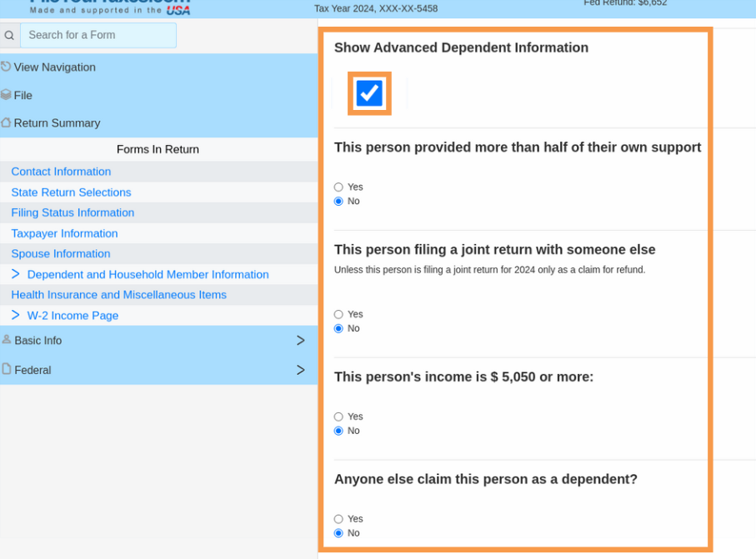Open Health Insurance and Miscellaneous Items link
The width and height of the screenshot is (756, 559).
(119, 294)
